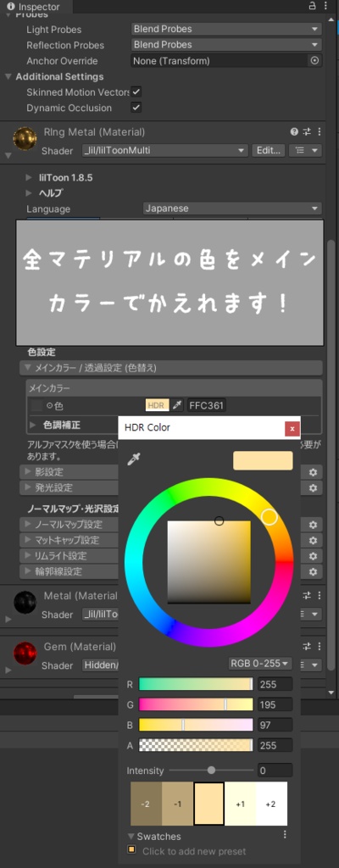Screen dimensions: 339x868
Task: Open Light Probes dropdown
Action: click(x=226, y=30)
